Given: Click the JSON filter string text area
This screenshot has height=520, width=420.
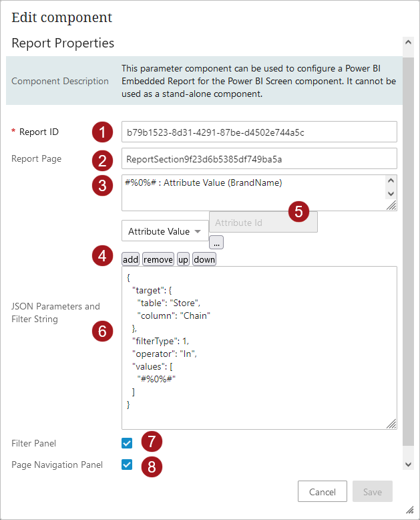Looking at the screenshot, I should pyautogui.click(x=259, y=348).
